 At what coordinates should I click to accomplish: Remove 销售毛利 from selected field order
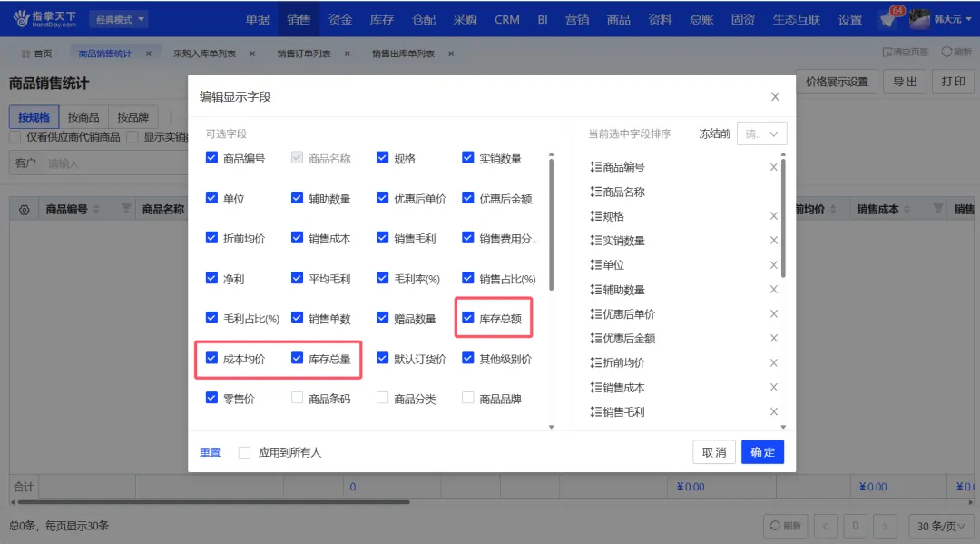(774, 411)
